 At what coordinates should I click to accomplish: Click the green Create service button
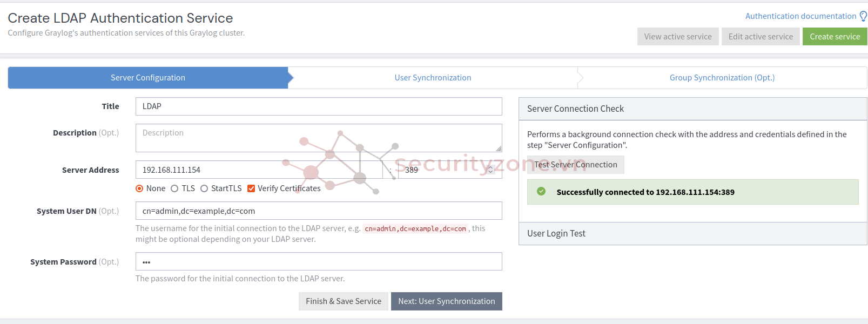835,37
